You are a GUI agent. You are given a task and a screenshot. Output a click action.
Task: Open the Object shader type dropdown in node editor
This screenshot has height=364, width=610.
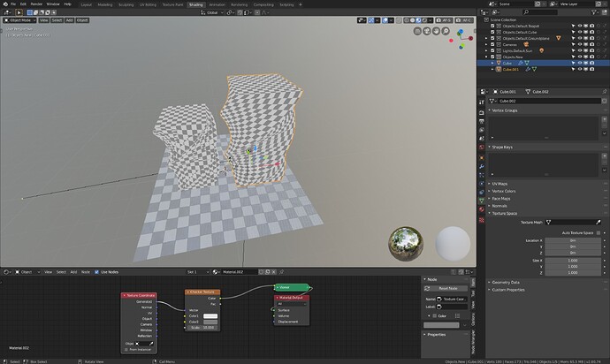pos(27,272)
